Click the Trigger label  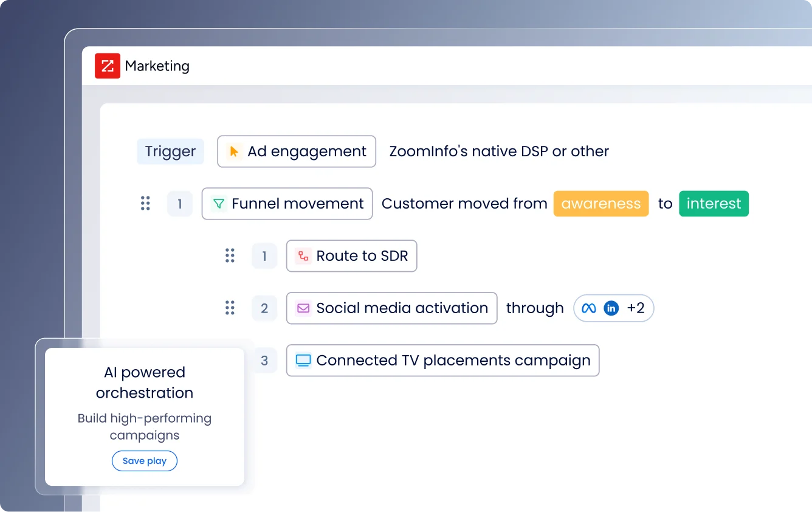[x=170, y=151]
